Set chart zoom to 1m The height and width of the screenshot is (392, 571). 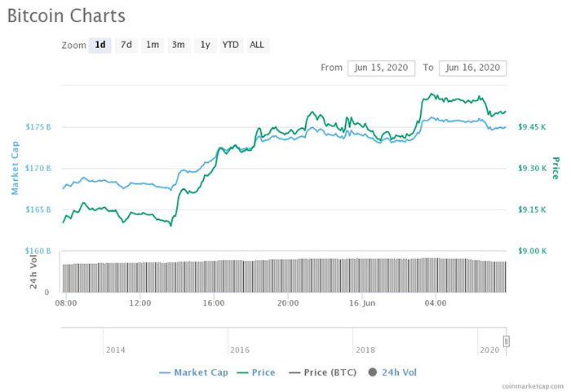click(x=153, y=45)
